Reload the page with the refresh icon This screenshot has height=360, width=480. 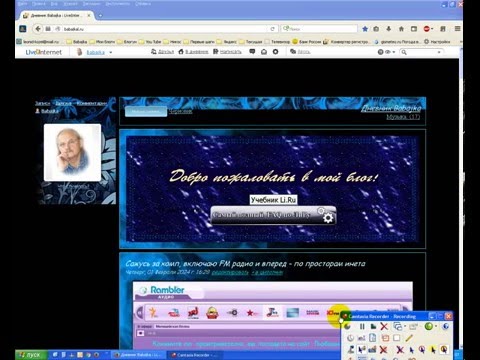272,29
